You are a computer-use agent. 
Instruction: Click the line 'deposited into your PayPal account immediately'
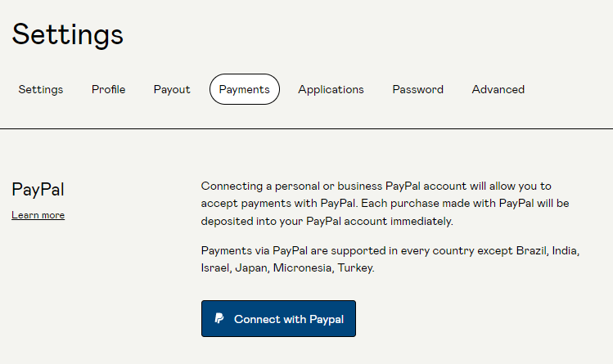327,221
